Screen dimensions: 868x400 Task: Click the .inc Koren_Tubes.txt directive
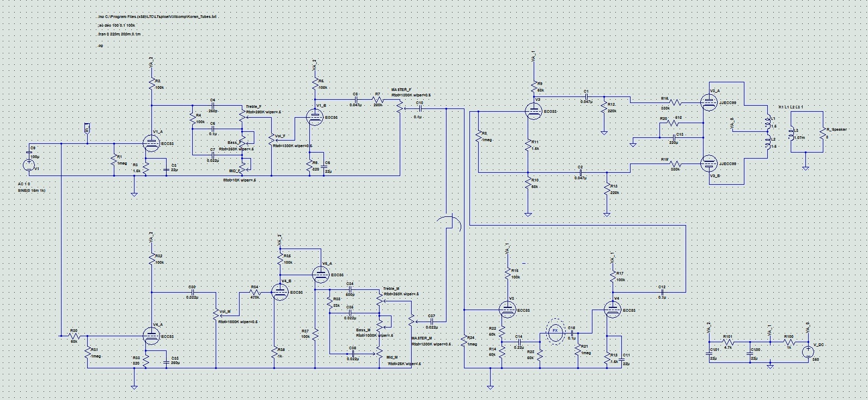[x=157, y=17]
